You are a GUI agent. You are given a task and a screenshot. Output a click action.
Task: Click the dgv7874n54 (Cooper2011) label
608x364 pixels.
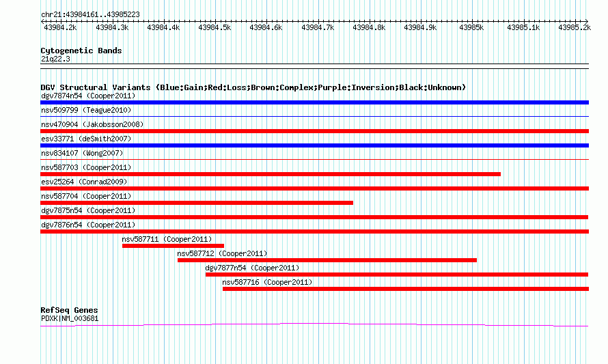[88, 96]
